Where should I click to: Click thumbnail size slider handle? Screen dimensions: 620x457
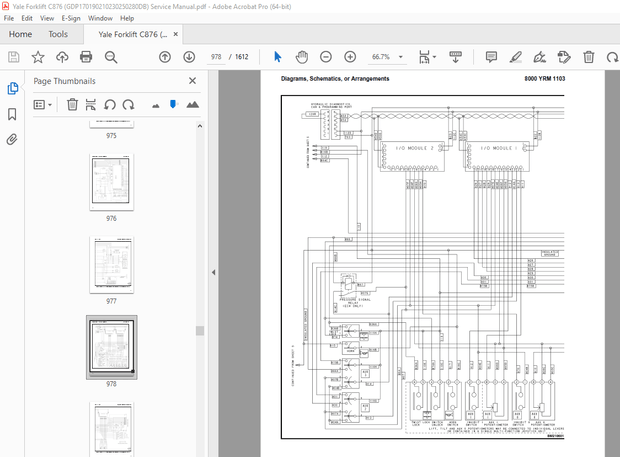click(173, 104)
